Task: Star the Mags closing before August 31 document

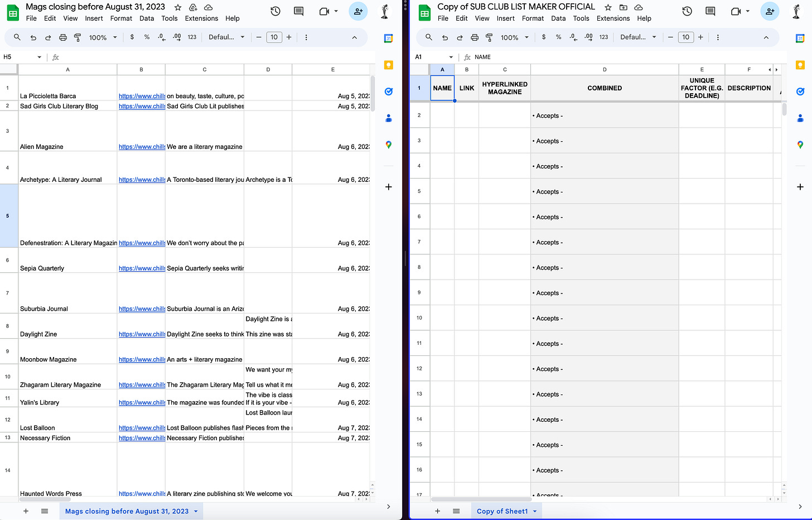Action: click(x=177, y=7)
